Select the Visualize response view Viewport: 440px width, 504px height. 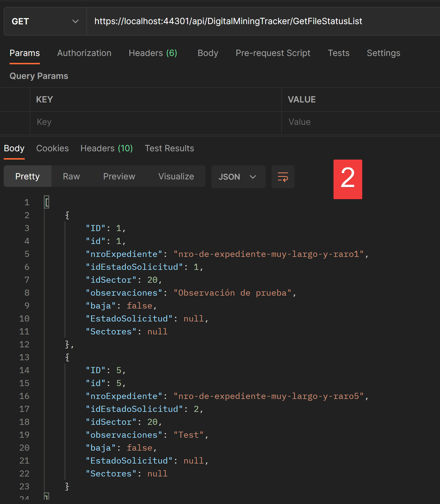(x=176, y=176)
